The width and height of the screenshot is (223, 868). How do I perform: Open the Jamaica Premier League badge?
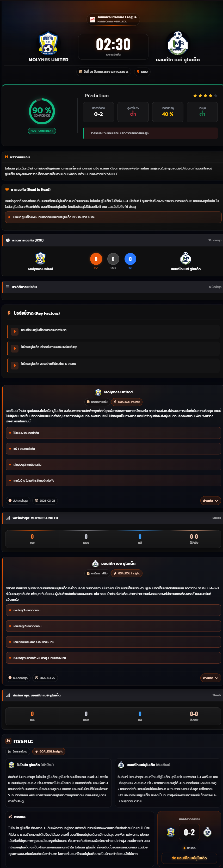click(x=113, y=19)
